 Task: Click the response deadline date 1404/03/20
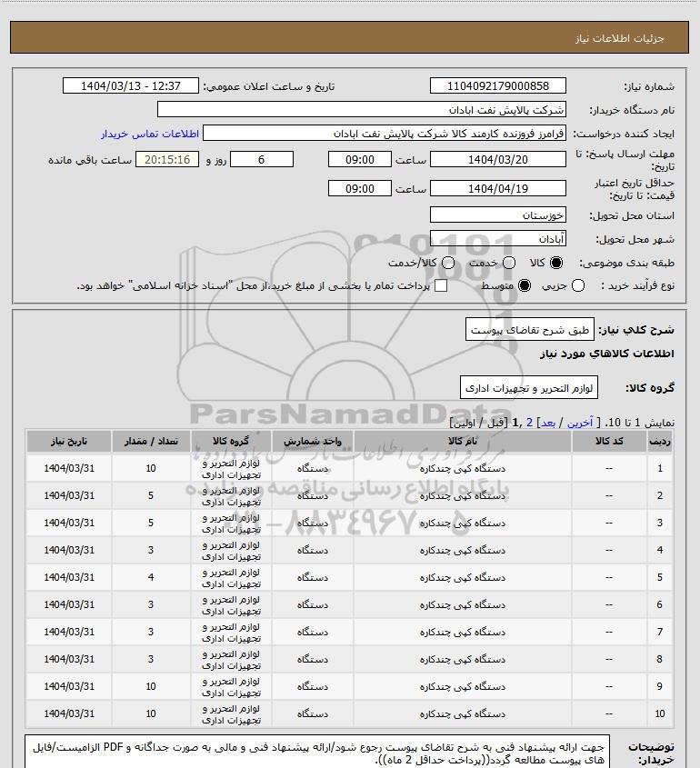coord(497,159)
